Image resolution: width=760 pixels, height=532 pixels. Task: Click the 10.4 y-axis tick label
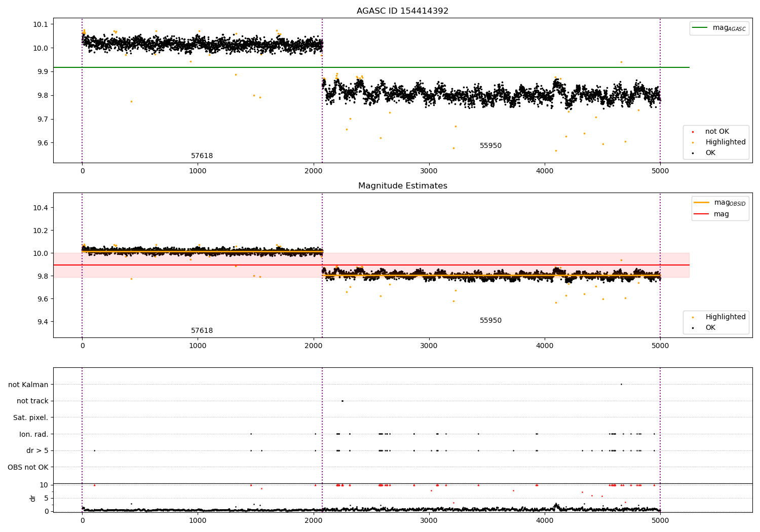pos(41,208)
